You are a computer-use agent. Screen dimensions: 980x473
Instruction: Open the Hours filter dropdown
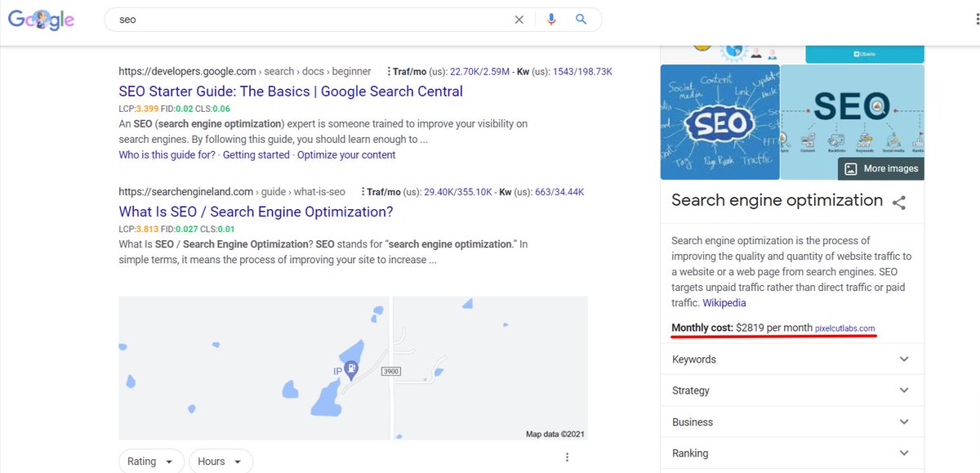220,461
